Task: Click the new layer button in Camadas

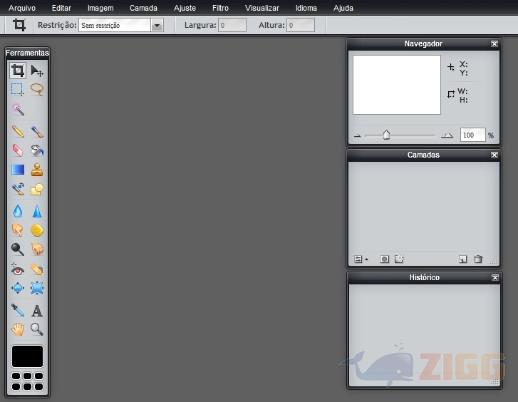Action: 463,259
